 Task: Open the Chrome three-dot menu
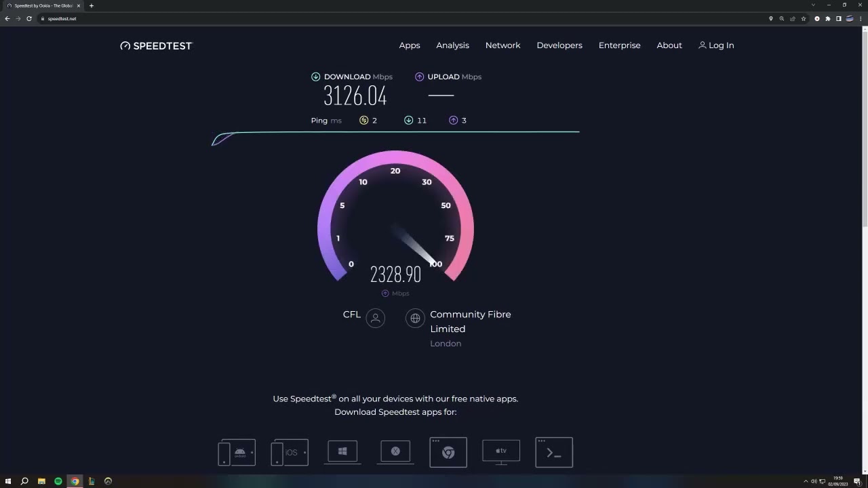[861, 18]
